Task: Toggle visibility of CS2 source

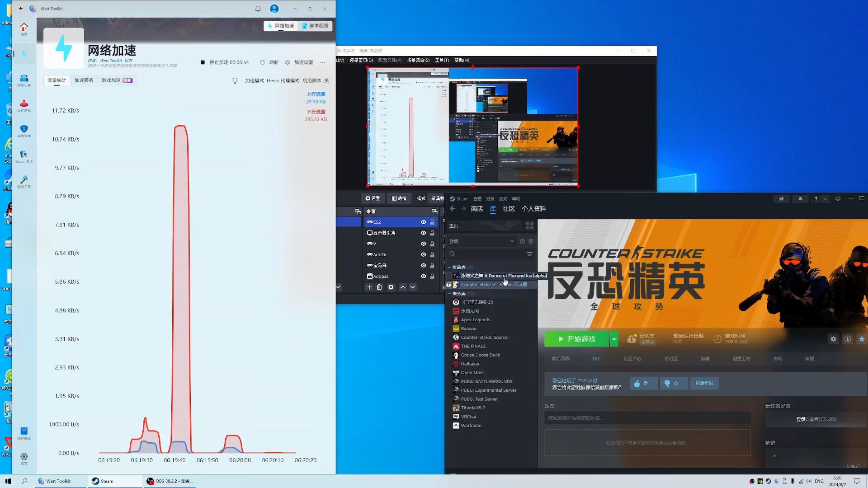Action: [x=423, y=222]
